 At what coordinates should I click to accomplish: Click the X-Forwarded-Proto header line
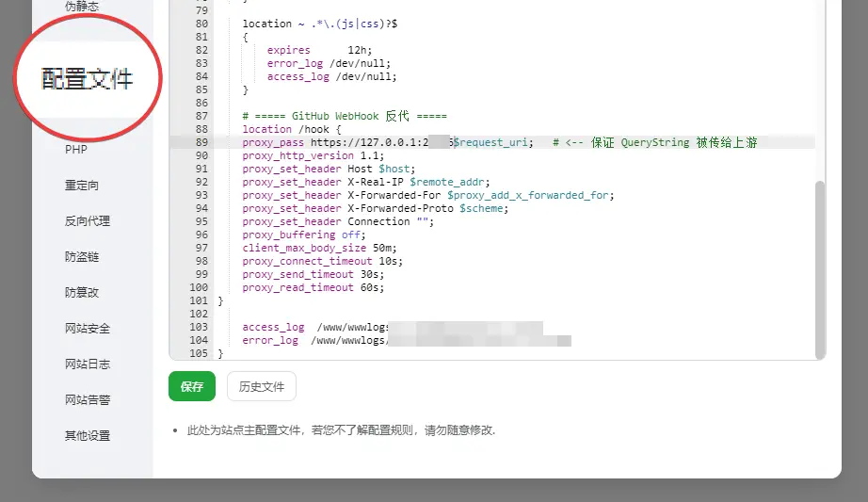(376, 208)
